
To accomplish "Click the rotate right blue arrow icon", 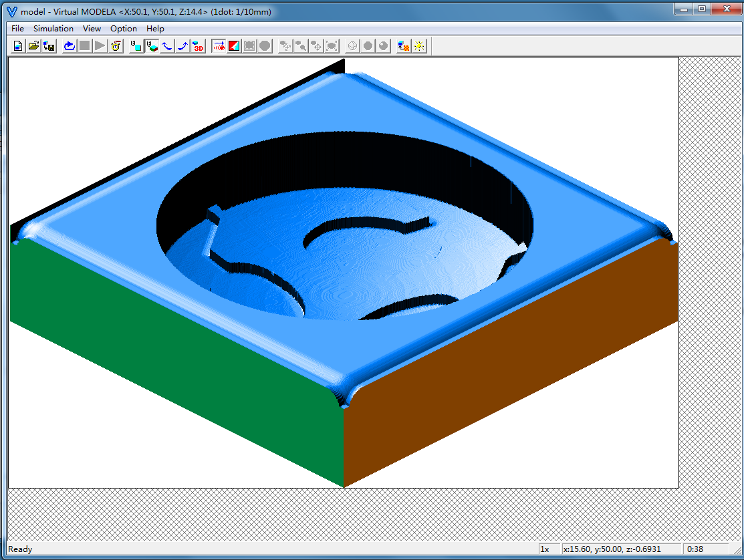I will (x=182, y=46).
